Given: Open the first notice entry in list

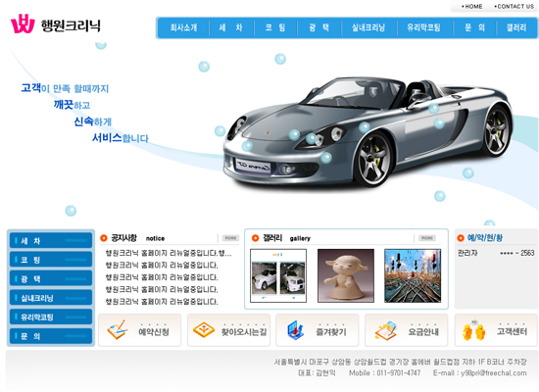Looking at the screenshot, I should click(169, 253).
